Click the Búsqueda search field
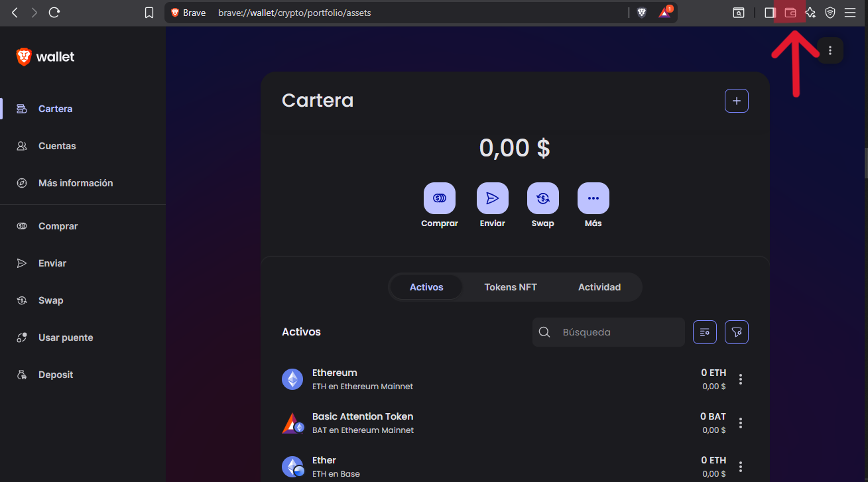This screenshot has height=482, width=868. pyautogui.click(x=617, y=332)
